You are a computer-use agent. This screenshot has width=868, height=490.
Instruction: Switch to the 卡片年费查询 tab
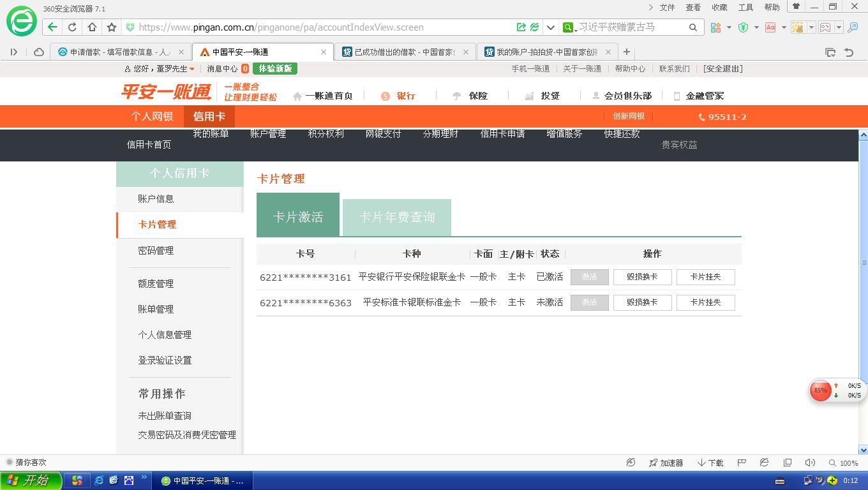396,218
